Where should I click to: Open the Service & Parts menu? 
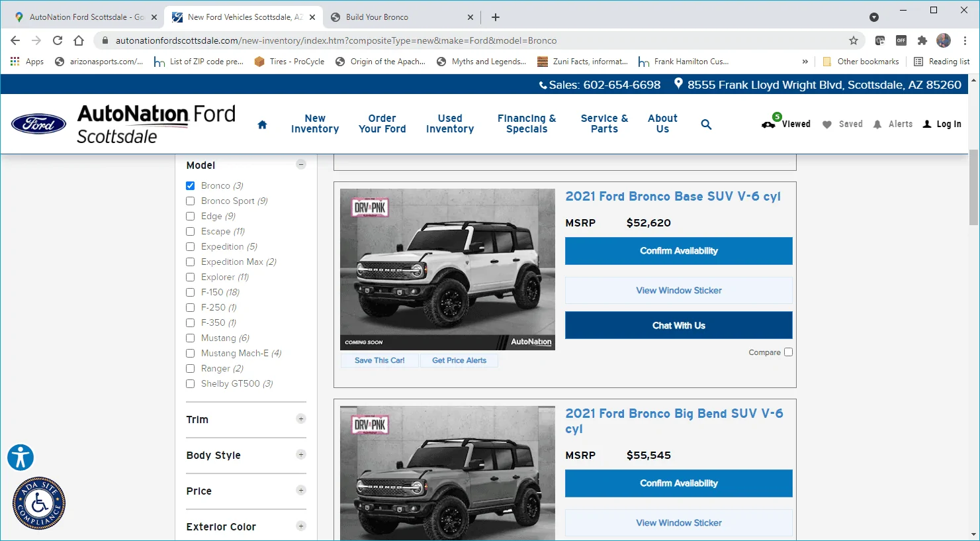coord(604,124)
